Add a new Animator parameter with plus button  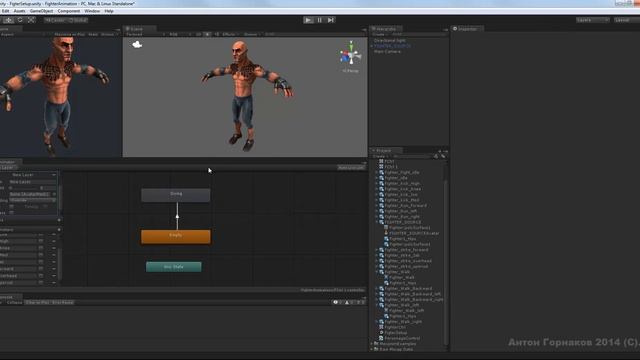(x=59, y=230)
